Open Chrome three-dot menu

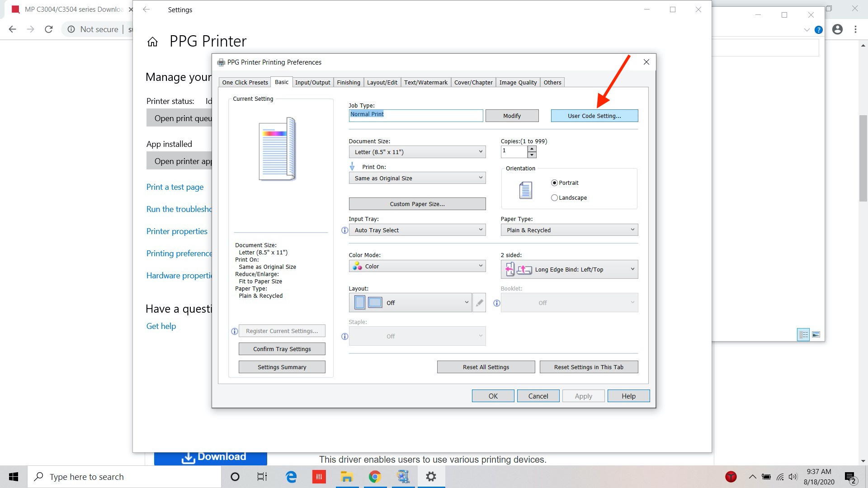coord(855,29)
